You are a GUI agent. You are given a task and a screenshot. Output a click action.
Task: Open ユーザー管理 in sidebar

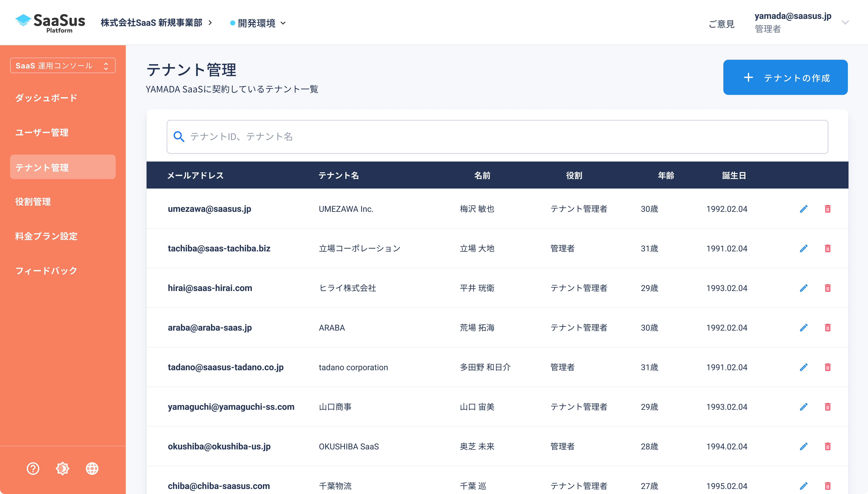click(42, 132)
